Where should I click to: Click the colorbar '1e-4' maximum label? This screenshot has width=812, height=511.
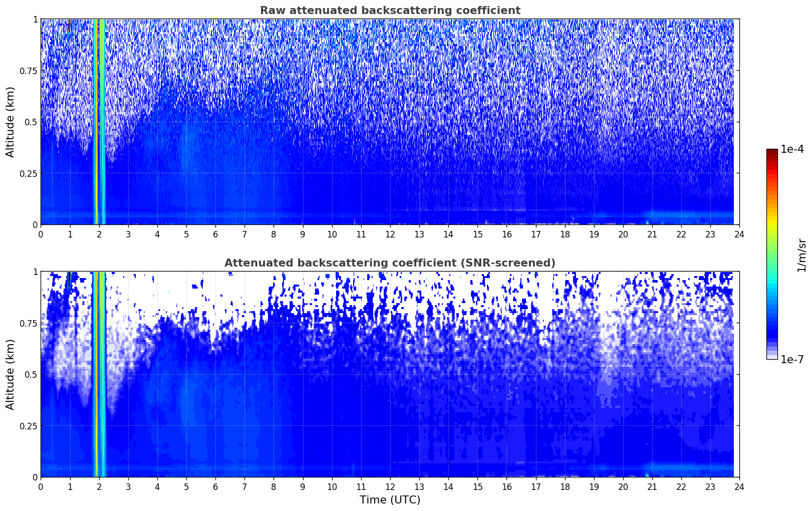click(x=792, y=149)
